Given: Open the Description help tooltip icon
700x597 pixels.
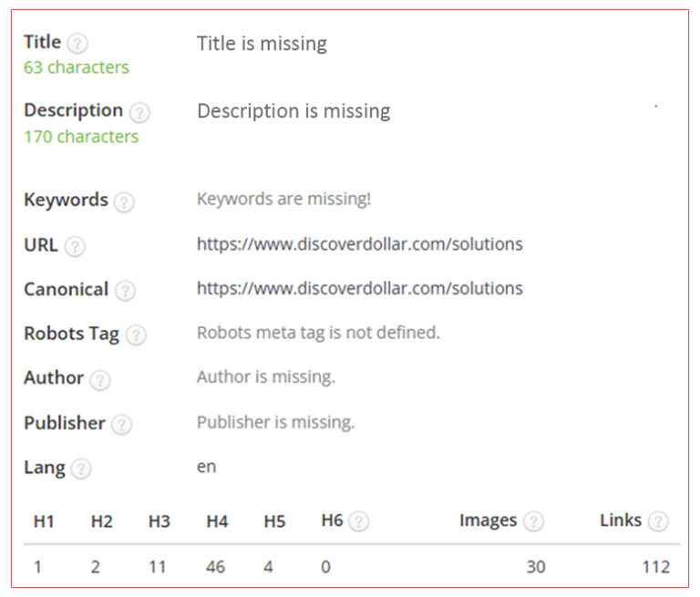Looking at the screenshot, I should tap(139, 112).
